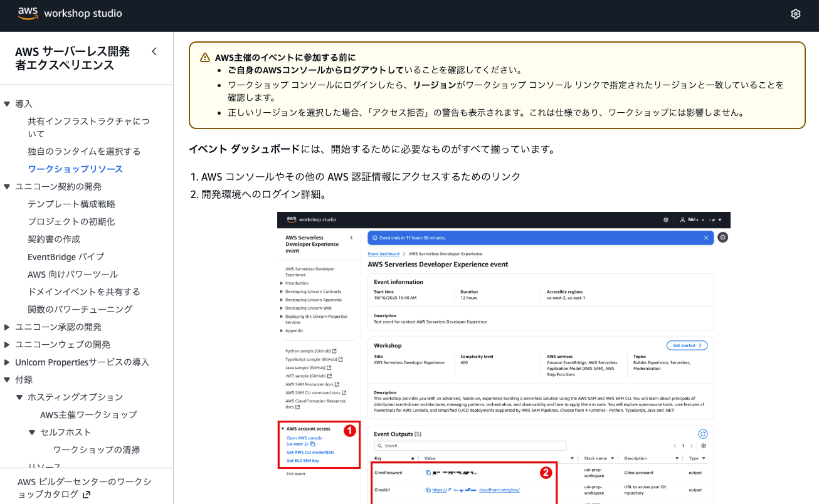Viewport: 819px width, 504px height.
Task: Open 独自のランタイムを選択する in the sidebar
Action: tap(84, 152)
